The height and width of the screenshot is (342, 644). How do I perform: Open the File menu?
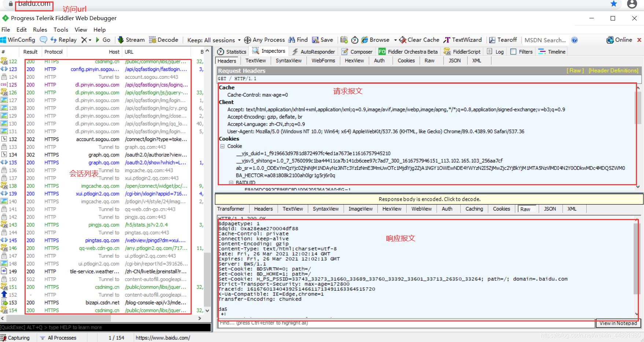coord(6,30)
